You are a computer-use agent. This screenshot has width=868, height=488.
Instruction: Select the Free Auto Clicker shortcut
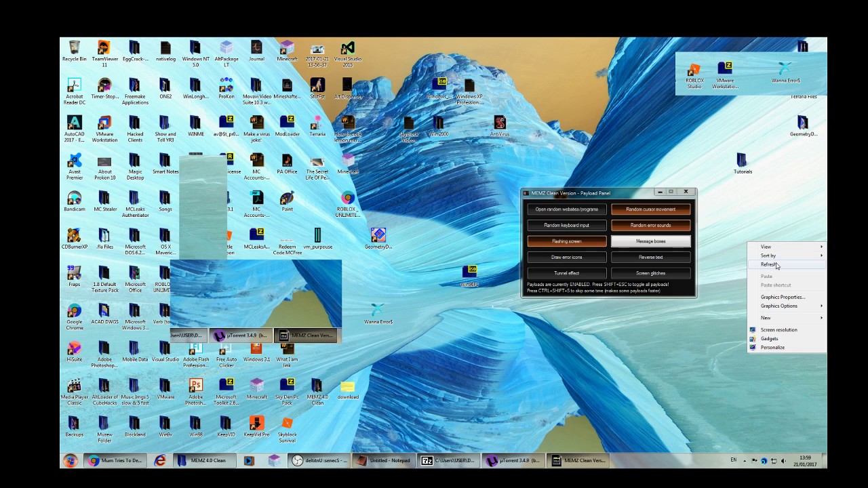pos(226,354)
